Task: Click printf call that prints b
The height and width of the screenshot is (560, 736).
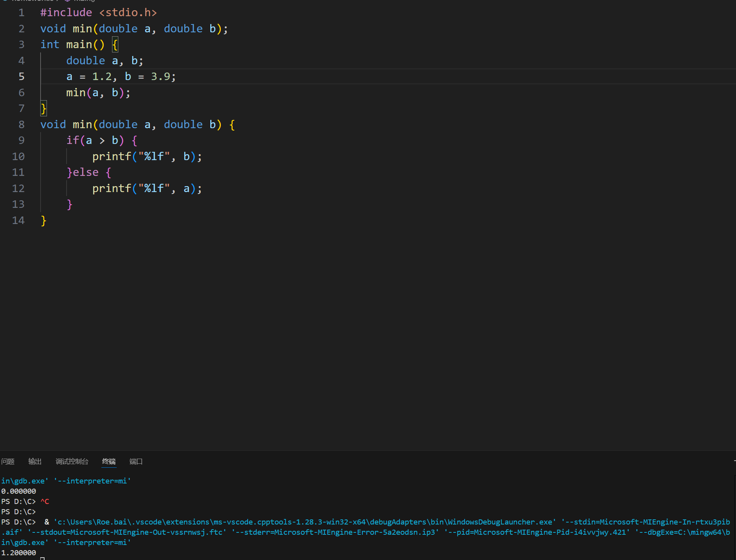Action: point(147,157)
